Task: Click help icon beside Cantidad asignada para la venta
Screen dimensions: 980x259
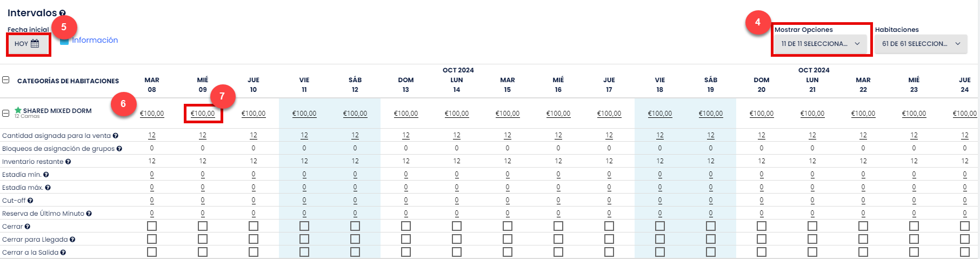Action: point(116,136)
